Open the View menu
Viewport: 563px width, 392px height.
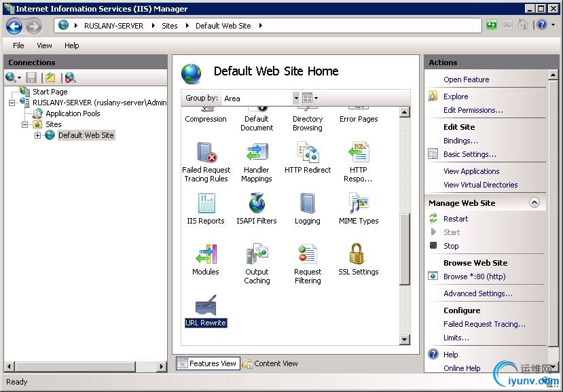coord(44,46)
